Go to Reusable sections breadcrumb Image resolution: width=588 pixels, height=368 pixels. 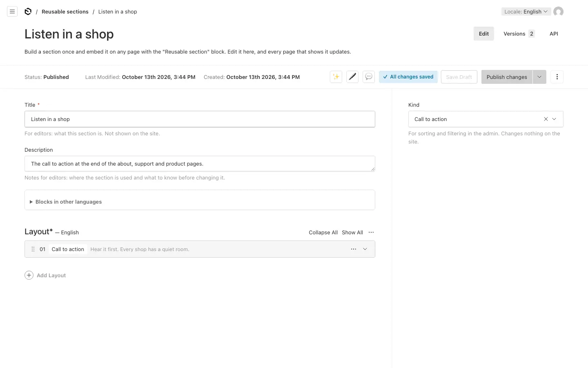[65, 11]
